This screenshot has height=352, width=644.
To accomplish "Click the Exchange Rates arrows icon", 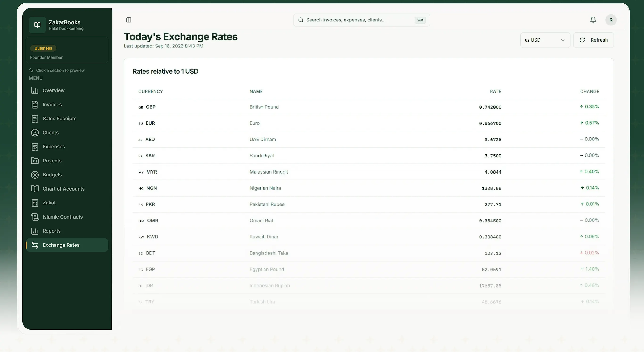I will [x=35, y=245].
